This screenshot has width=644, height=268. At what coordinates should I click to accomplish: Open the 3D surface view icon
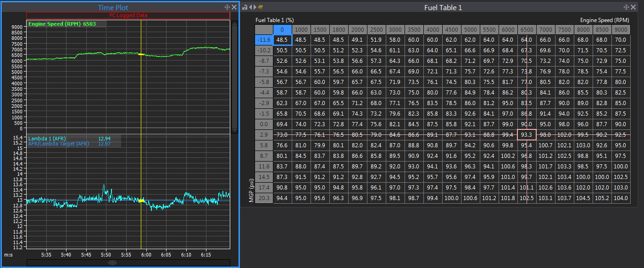coord(260,7)
